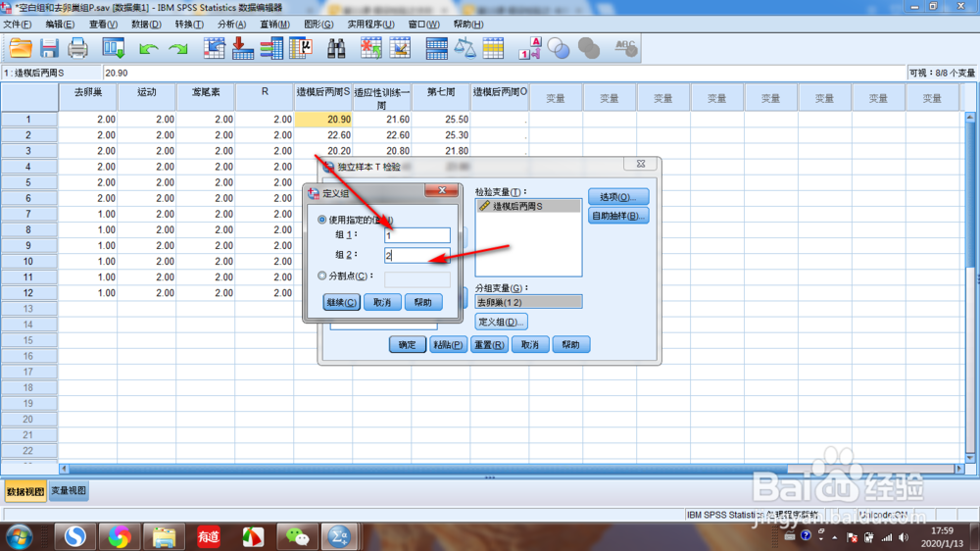Open the View menu
980x551 pixels.
click(x=103, y=25)
